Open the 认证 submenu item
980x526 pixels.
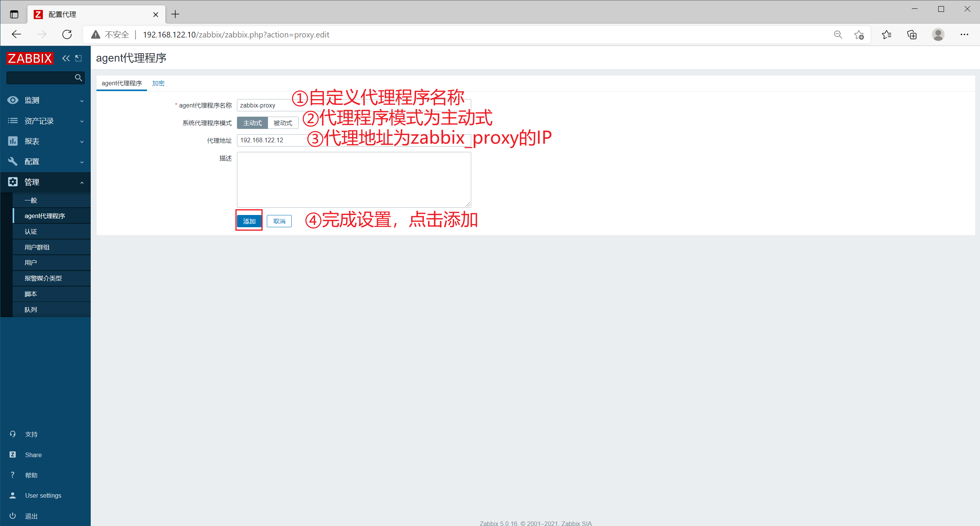pos(52,231)
